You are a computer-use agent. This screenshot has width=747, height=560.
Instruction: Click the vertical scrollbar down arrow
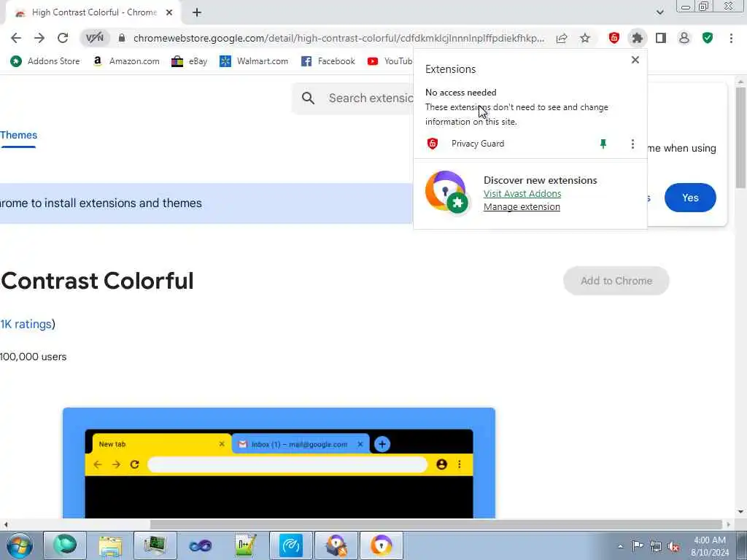point(741,512)
